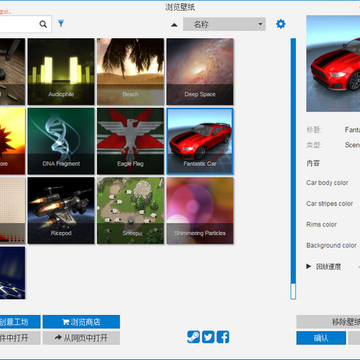Select the DNA Fragment wallpaper thumbnail
The height and width of the screenshot is (360, 360).
[61, 141]
